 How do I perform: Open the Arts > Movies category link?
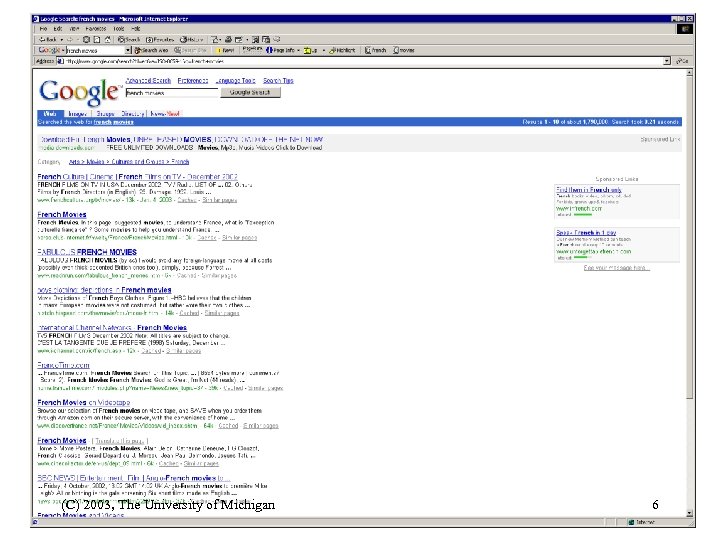coord(129,162)
